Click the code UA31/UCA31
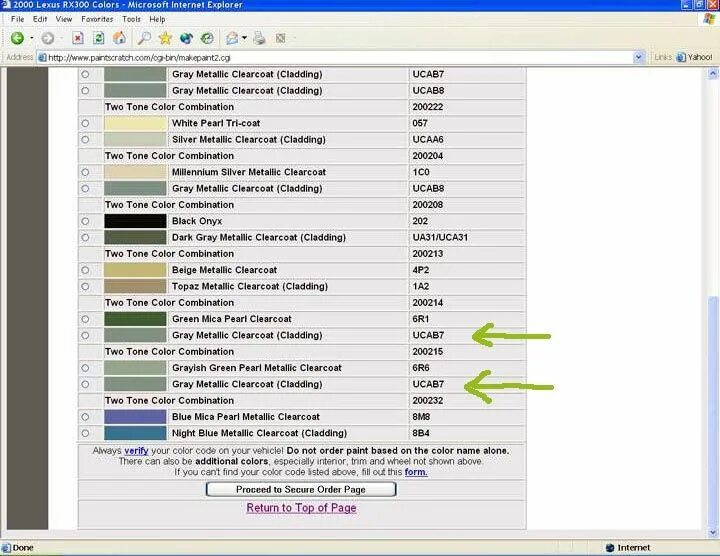Viewport: 720px width, 556px height. [440, 237]
